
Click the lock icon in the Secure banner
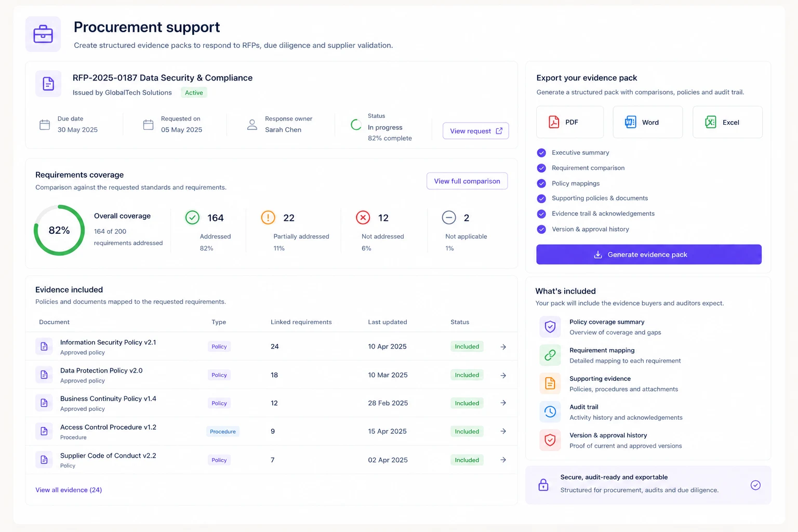click(543, 485)
